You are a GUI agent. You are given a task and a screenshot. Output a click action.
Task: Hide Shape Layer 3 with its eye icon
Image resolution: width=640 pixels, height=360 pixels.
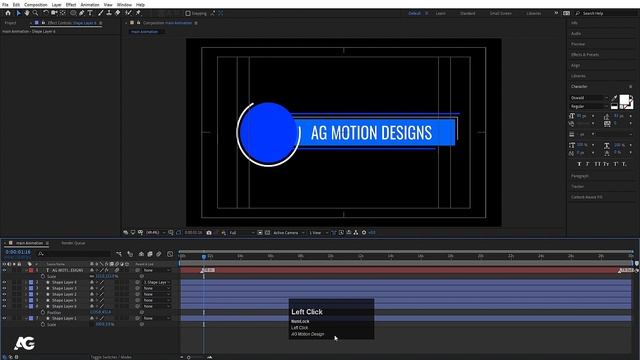[4, 289]
